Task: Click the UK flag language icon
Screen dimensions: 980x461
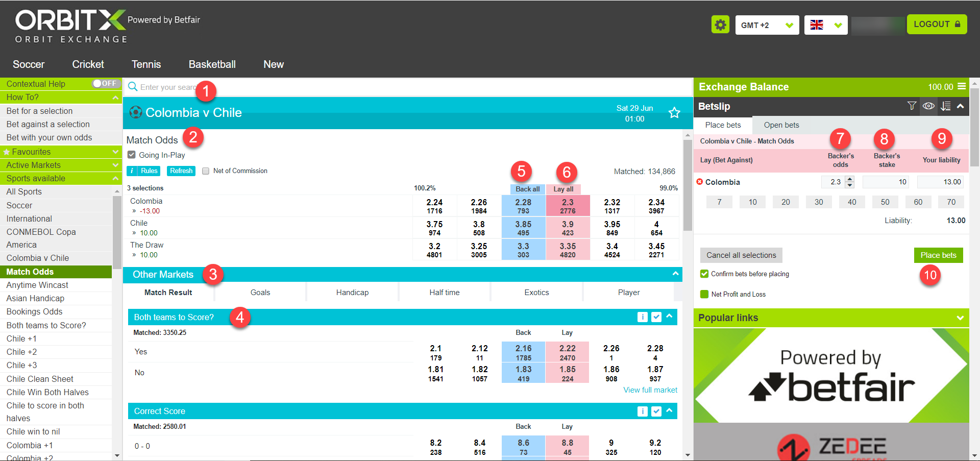Action: pyautogui.click(x=817, y=25)
